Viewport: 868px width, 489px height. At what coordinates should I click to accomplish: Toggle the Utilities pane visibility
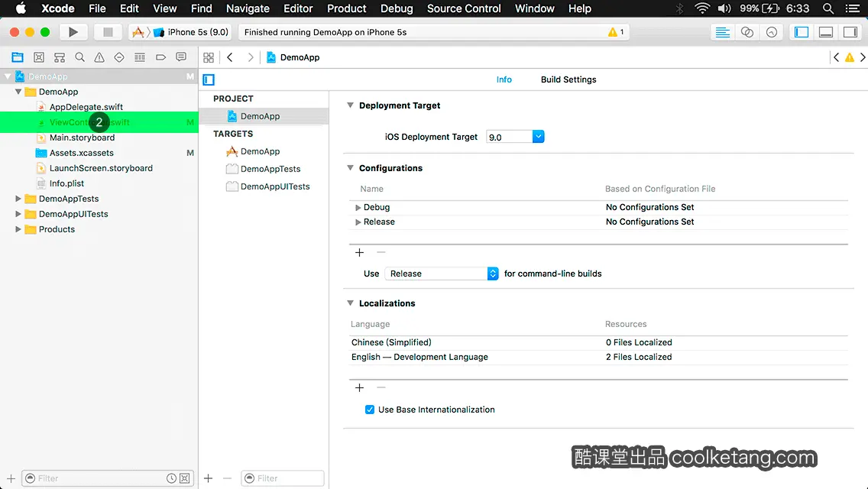coord(850,32)
